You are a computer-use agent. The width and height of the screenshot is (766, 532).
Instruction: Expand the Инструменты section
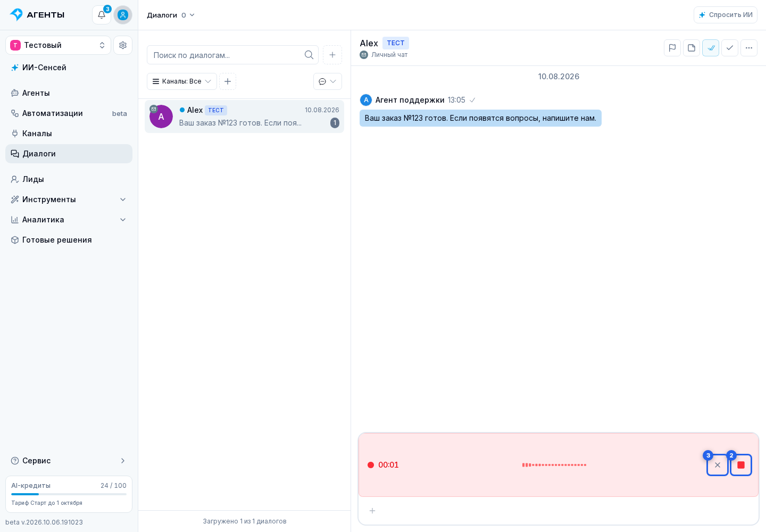69,199
